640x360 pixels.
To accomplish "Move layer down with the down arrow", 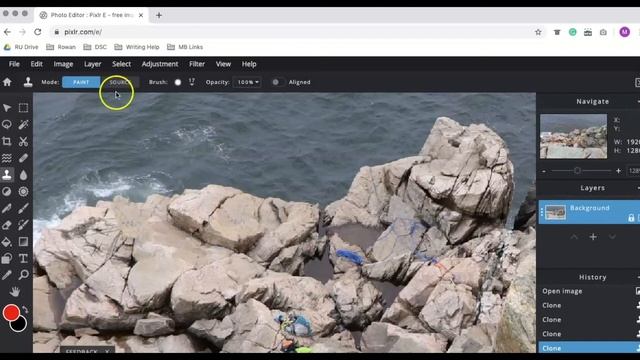I will pyautogui.click(x=612, y=237).
